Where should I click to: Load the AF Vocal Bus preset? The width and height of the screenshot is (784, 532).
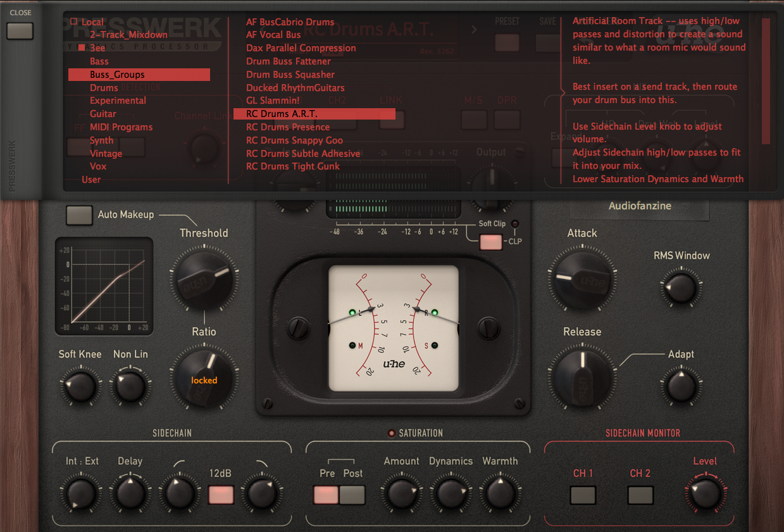click(273, 35)
